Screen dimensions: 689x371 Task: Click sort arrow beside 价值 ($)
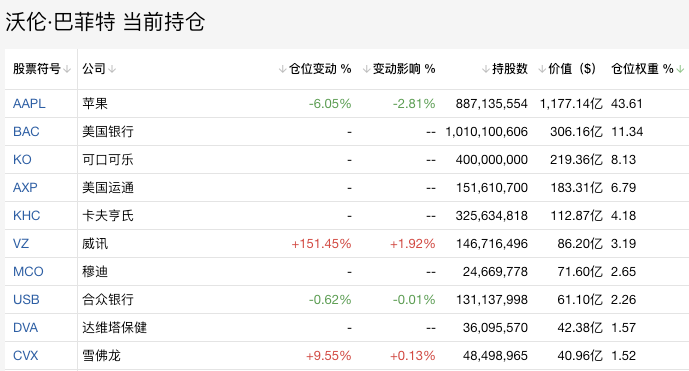(542, 69)
